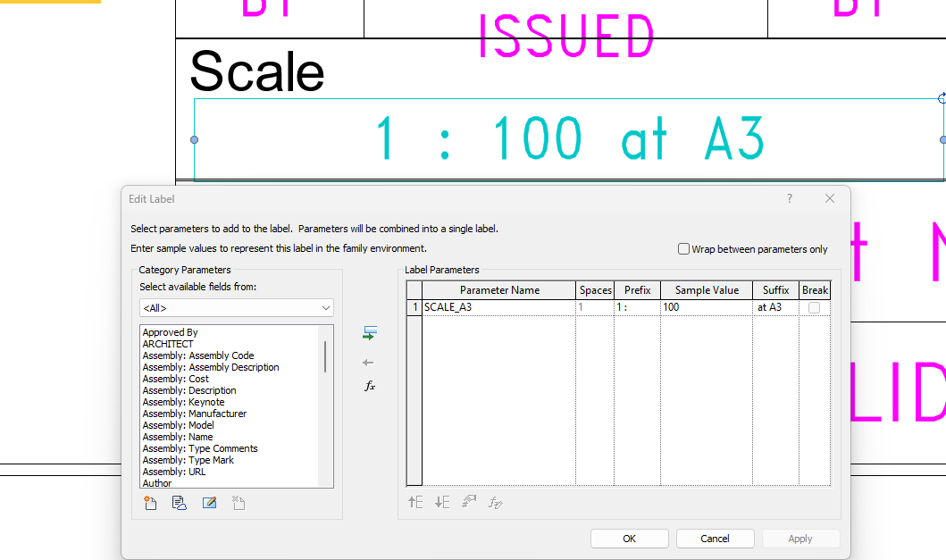Click Move parameter down icon
The width and height of the screenshot is (946, 560).
(442, 502)
